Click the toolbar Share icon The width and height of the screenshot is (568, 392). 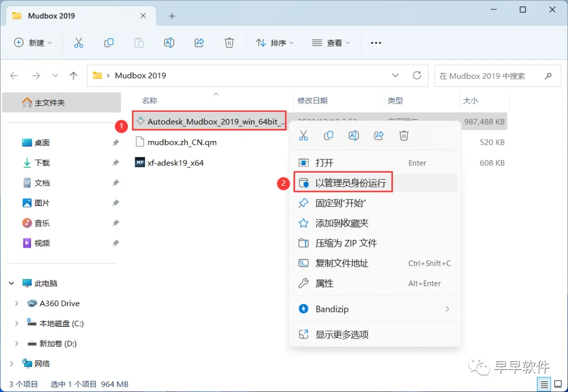199,43
